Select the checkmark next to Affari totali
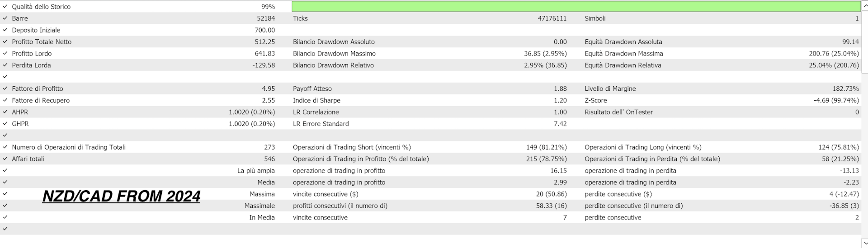The width and height of the screenshot is (868, 248). click(5, 159)
